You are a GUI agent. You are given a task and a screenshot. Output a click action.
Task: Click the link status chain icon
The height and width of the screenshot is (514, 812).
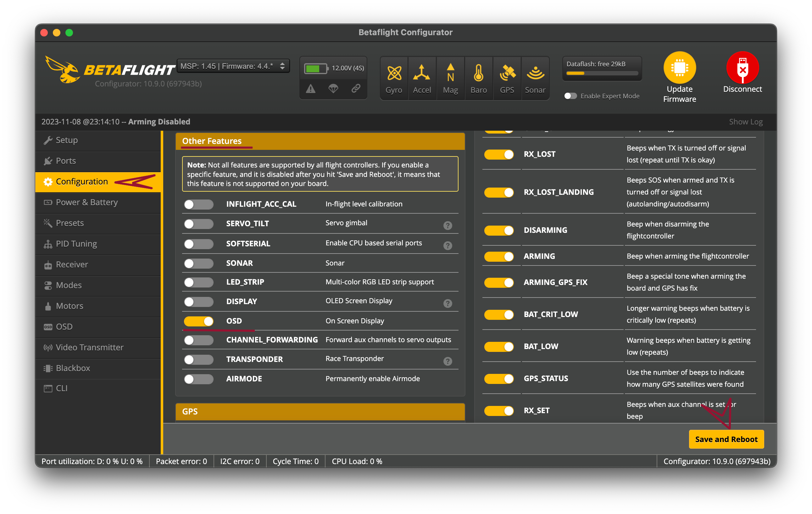click(x=356, y=89)
